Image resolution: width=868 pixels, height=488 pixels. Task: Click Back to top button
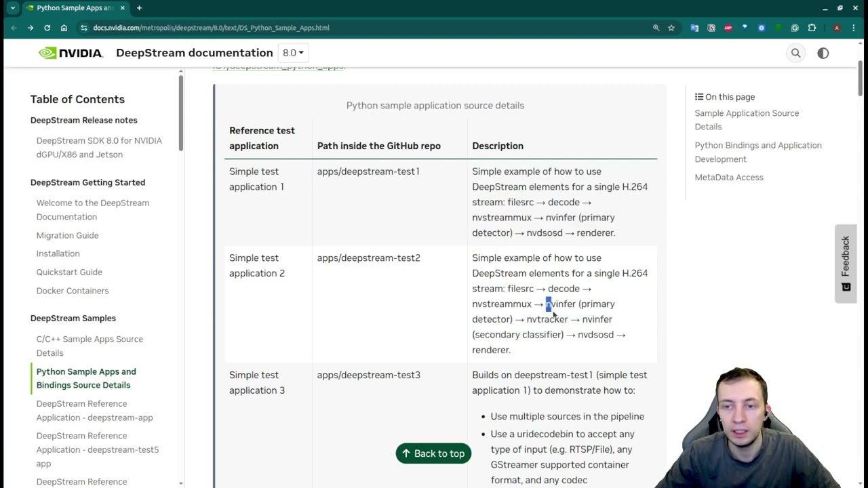[433, 453]
